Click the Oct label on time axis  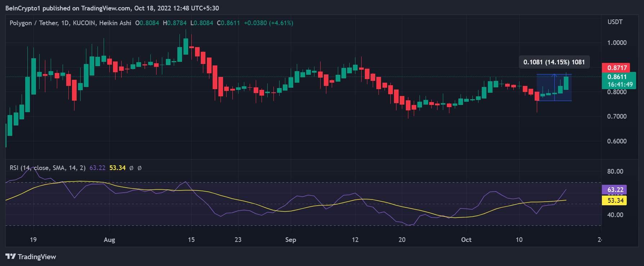(466, 240)
